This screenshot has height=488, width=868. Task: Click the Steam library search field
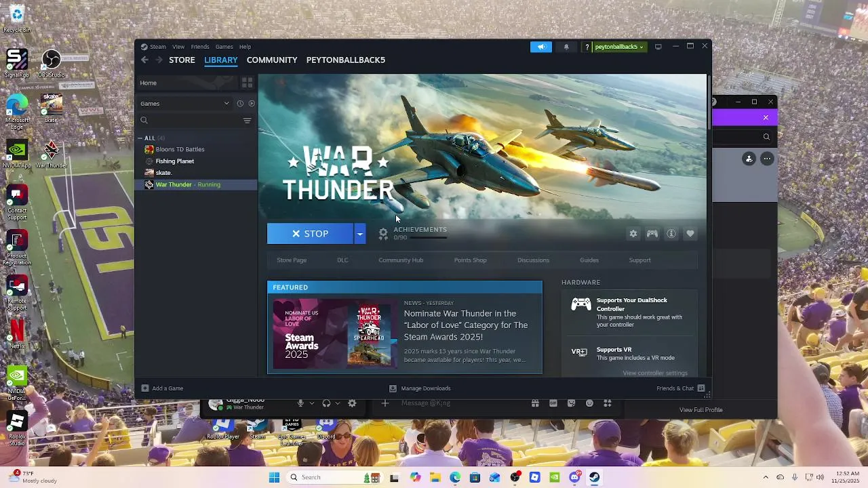click(x=191, y=121)
